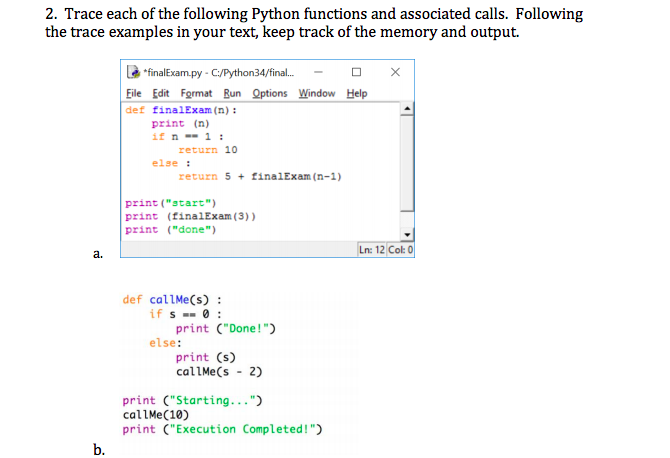This screenshot has height=458, width=670.
Task: Click the 'callMe(s - 2)' line
Action: click(x=219, y=372)
